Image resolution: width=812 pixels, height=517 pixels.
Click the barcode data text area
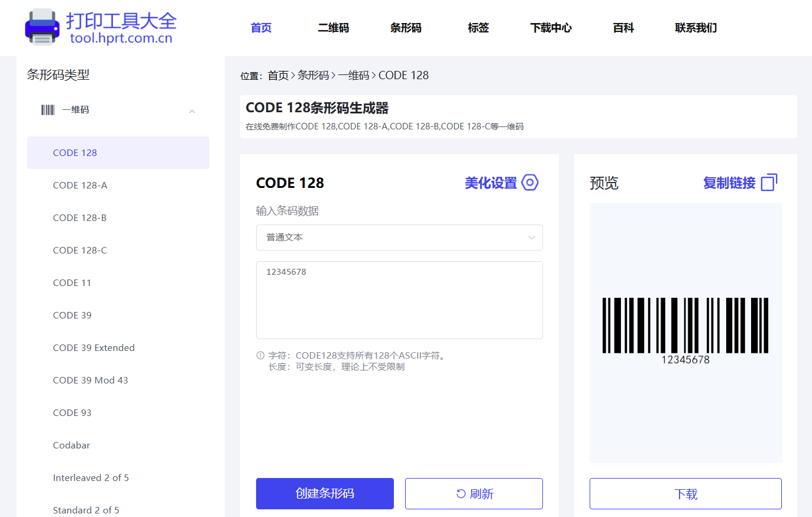coord(399,300)
